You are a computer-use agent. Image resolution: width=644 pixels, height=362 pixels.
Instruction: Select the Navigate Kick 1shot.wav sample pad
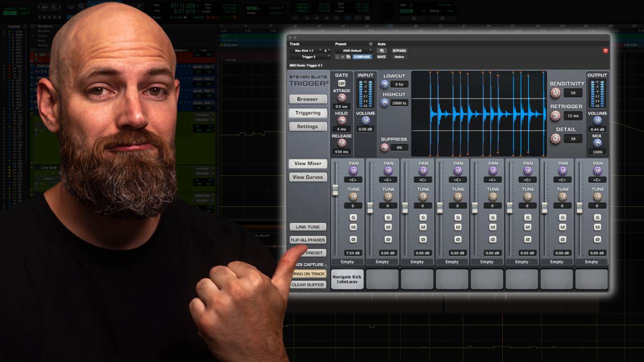347,279
